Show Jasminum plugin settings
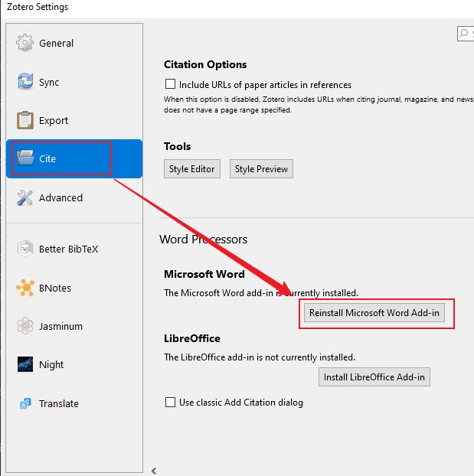This screenshot has height=476, width=474. pyautogui.click(x=74, y=326)
